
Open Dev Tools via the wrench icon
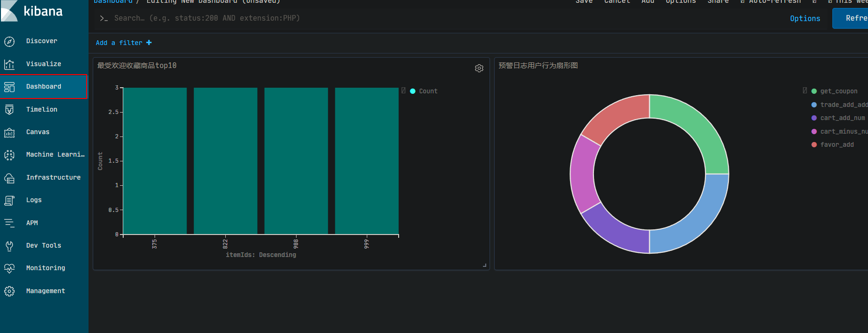click(9, 246)
